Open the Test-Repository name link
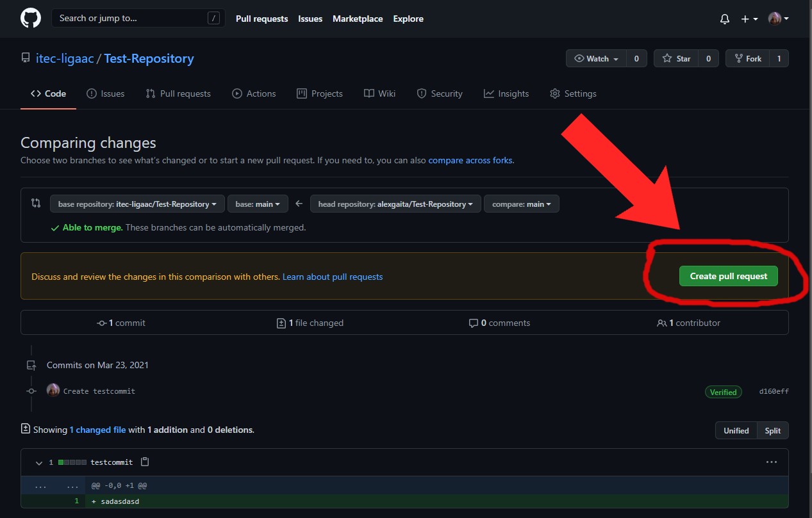Image resolution: width=812 pixels, height=518 pixels. point(149,58)
